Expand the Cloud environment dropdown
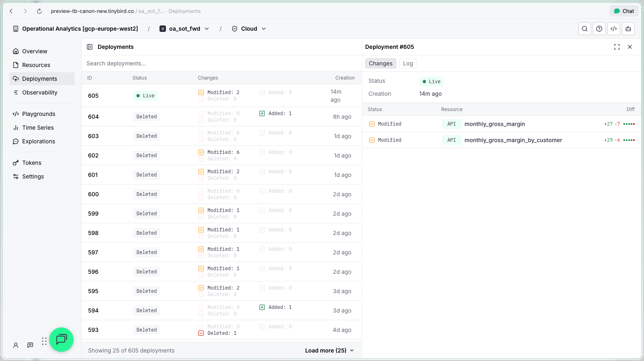644x361 pixels. pos(249,29)
